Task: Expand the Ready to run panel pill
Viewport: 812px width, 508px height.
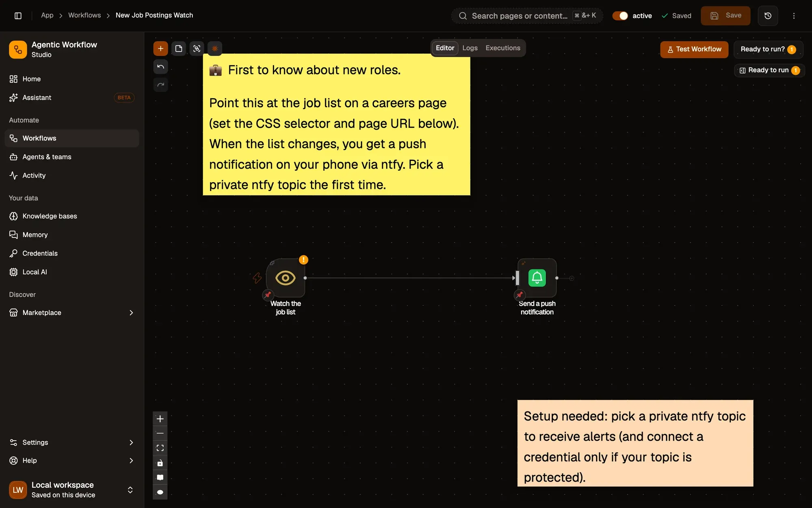Action: tap(769, 70)
